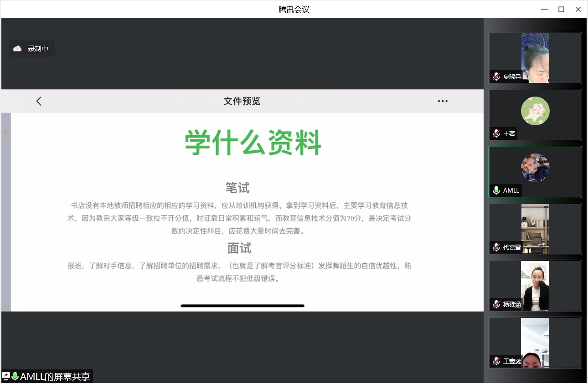Open the three-dot more options menu

point(443,101)
